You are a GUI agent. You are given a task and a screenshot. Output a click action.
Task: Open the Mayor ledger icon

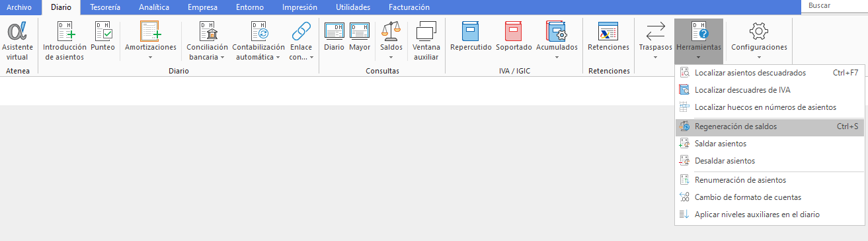[x=360, y=31]
